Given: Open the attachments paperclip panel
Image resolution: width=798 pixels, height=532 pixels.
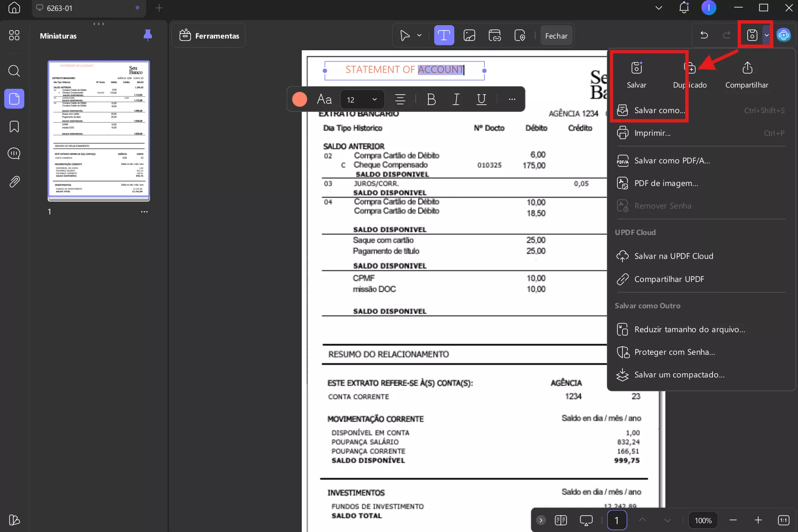Looking at the screenshot, I should pos(14,182).
